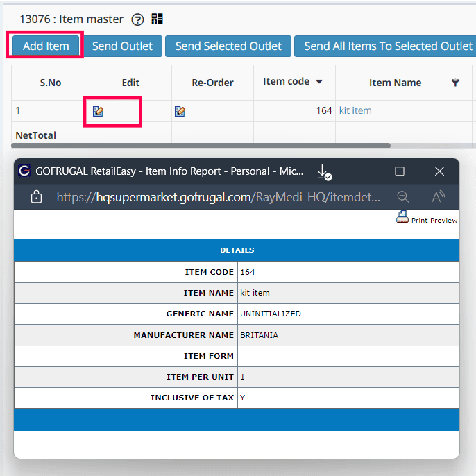Click the Send Outlet button

pos(122,46)
